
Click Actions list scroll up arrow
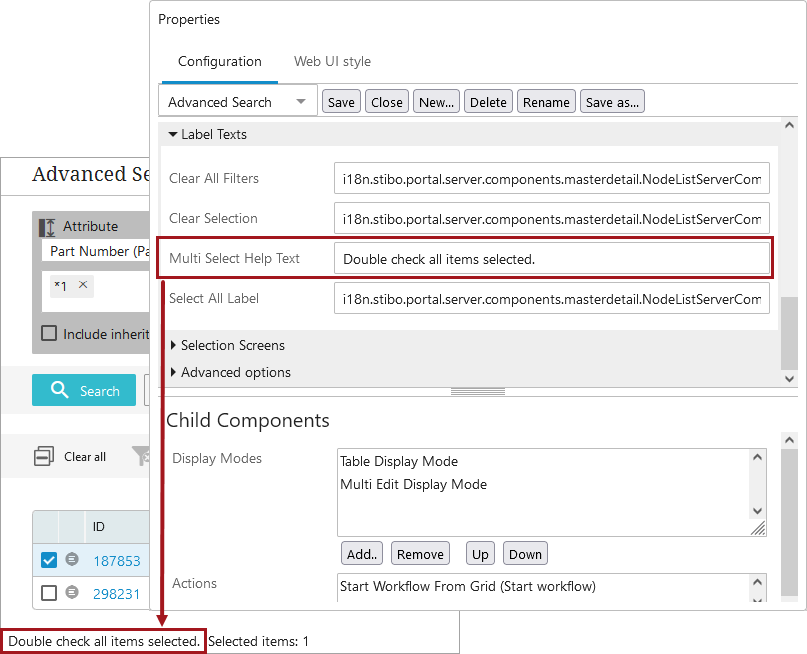[x=757, y=582]
